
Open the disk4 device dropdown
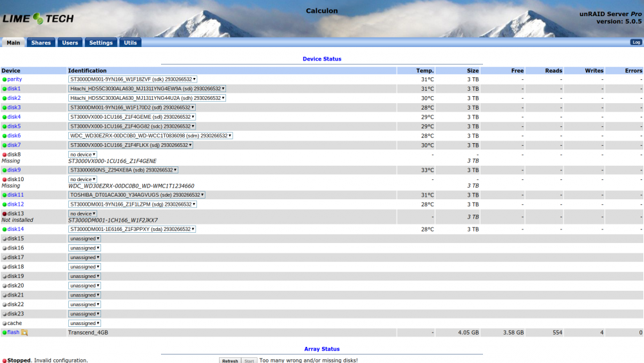pos(132,117)
